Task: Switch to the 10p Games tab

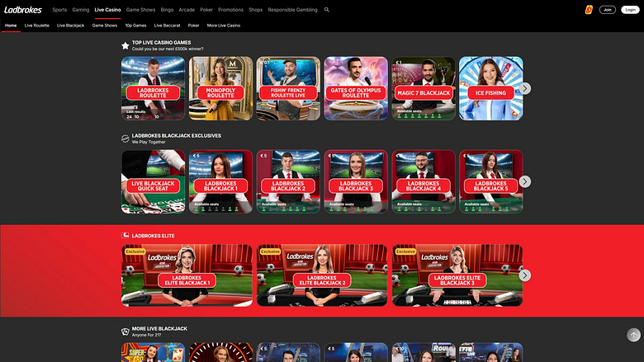Action: click(x=135, y=26)
